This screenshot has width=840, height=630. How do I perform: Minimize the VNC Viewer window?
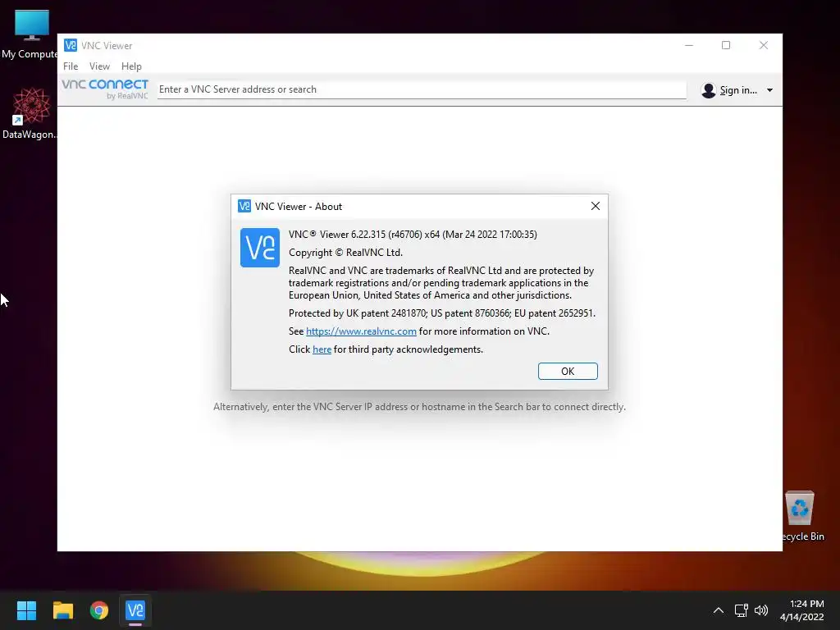point(689,46)
